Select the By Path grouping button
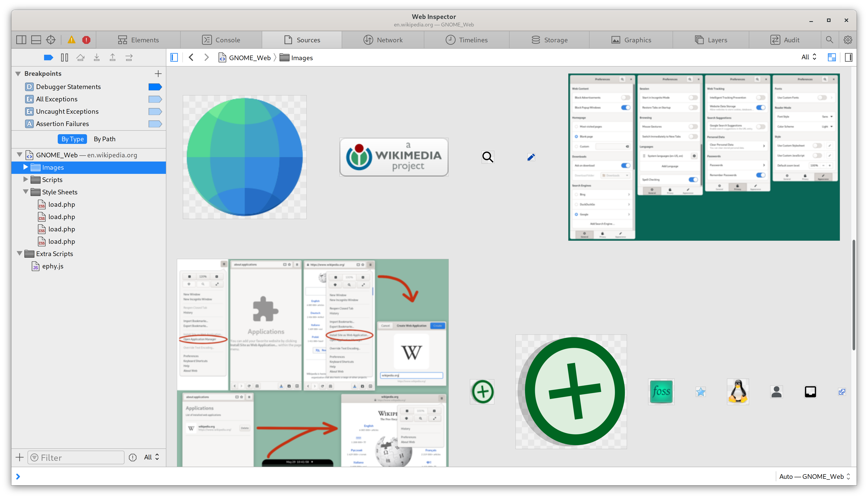The image size is (868, 498). click(105, 139)
